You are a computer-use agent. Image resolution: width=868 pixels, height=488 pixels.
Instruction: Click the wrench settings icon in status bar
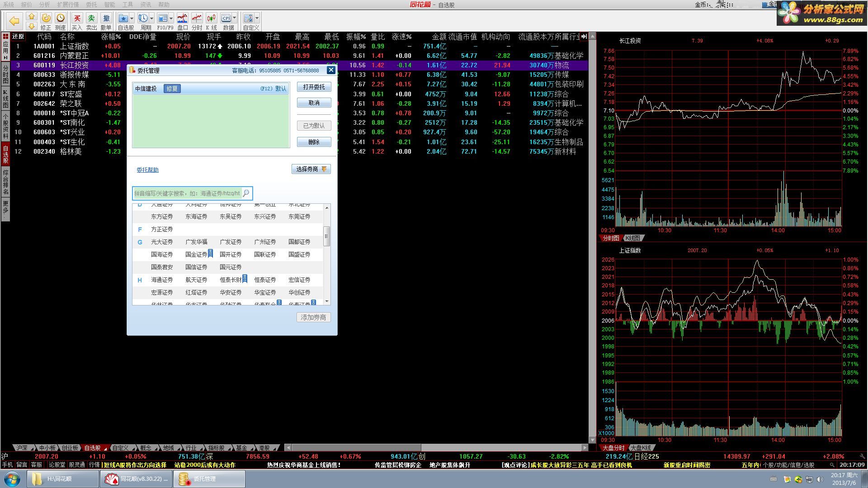(862, 456)
